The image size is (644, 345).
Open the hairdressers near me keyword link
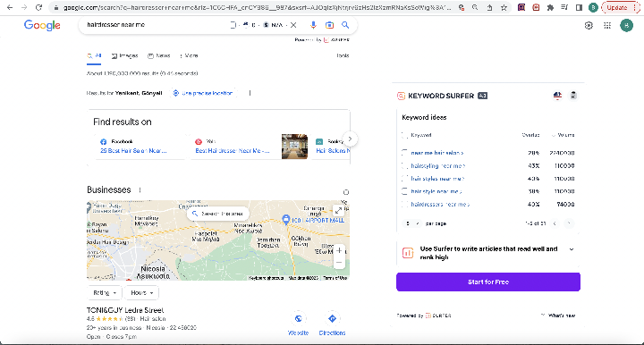tap(440, 204)
